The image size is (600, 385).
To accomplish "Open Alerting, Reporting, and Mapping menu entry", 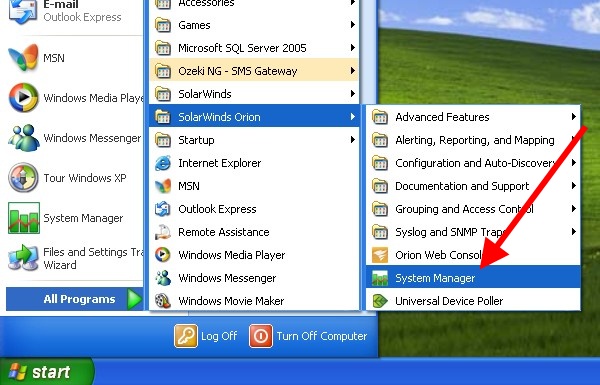I will click(x=473, y=140).
